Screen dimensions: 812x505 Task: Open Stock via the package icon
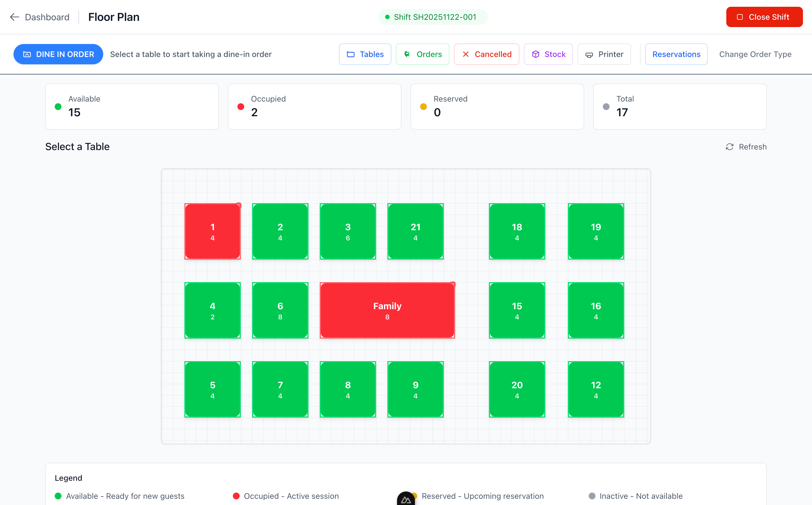pos(536,54)
